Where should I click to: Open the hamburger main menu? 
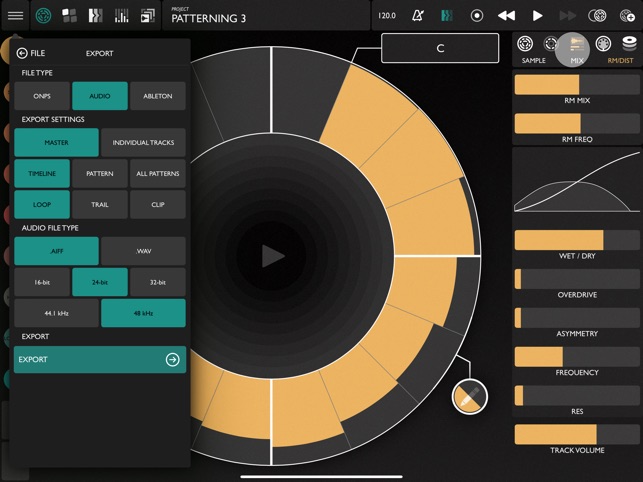pos(16,16)
